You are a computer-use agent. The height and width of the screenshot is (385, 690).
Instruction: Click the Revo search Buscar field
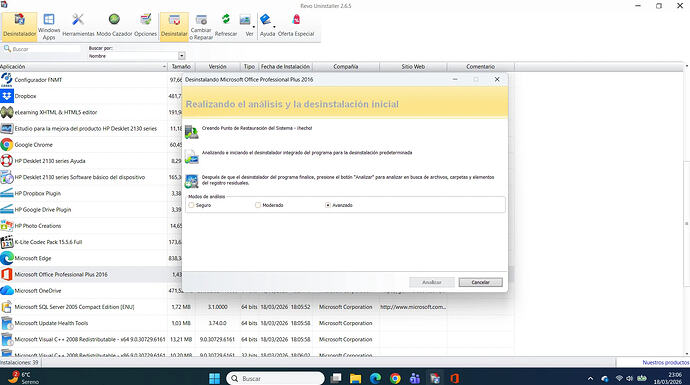point(45,49)
